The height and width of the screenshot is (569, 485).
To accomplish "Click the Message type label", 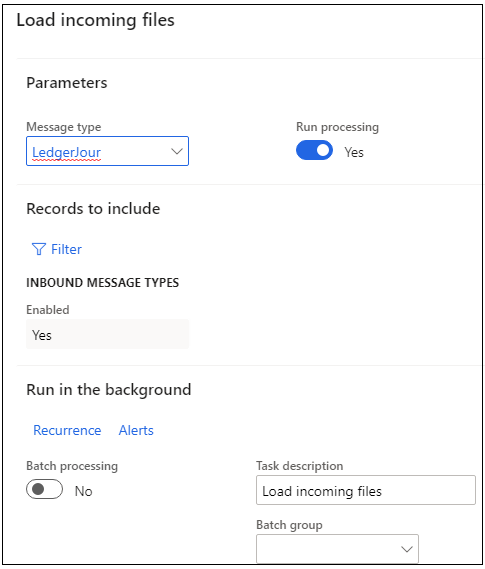I will click(64, 127).
